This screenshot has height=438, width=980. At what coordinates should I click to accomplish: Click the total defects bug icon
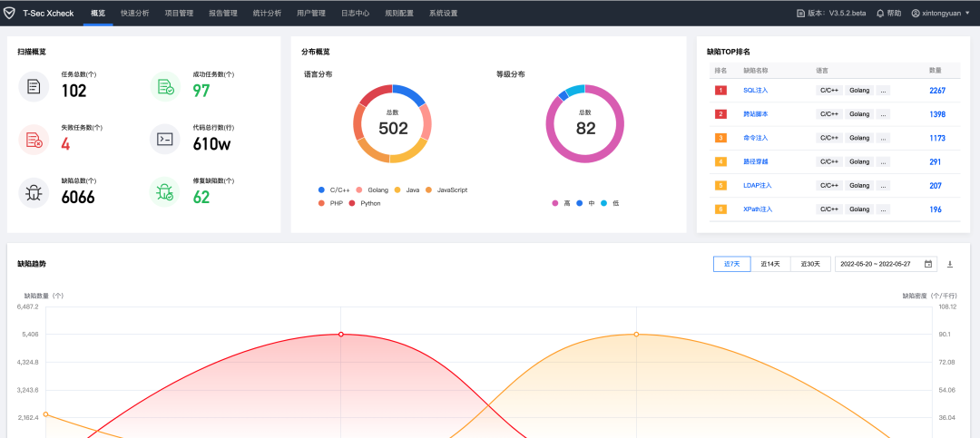[x=34, y=192]
